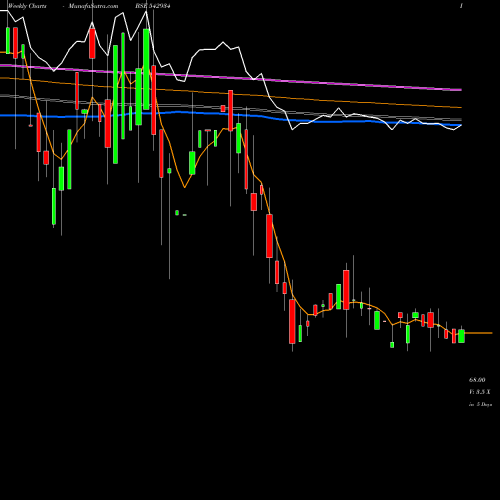Click the BSE 542934 stock code label
This screenshot has width=500, height=500.
point(153,6)
